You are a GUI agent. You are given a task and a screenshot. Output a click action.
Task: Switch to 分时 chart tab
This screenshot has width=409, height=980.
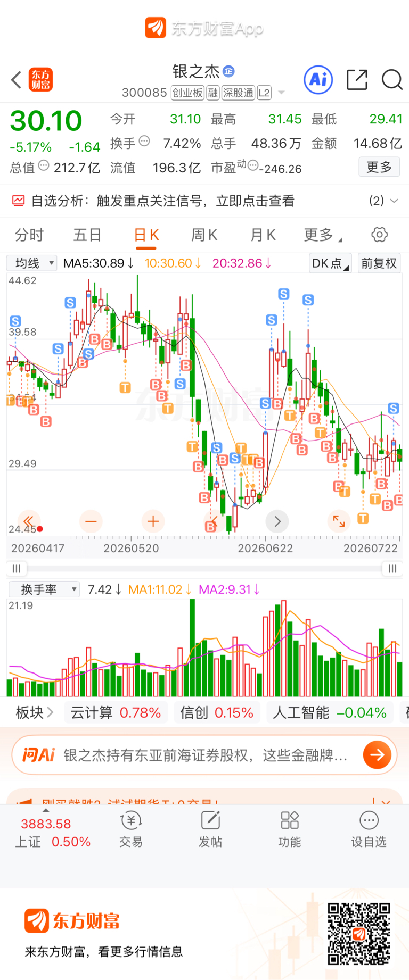(x=29, y=235)
